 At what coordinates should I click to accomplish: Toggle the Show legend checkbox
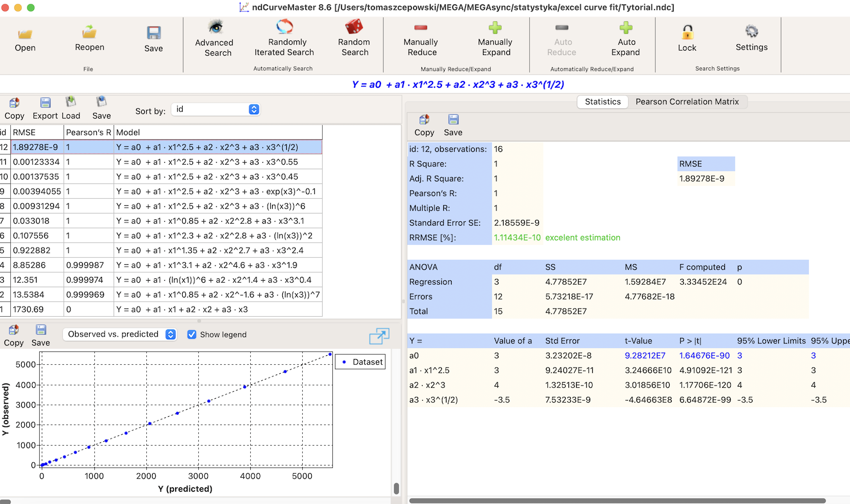tap(192, 334)
